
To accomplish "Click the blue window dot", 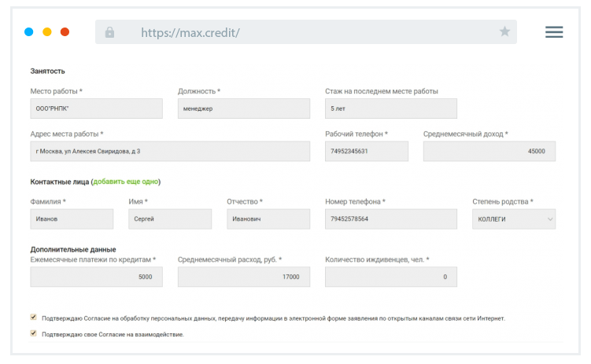I will 29,32.
